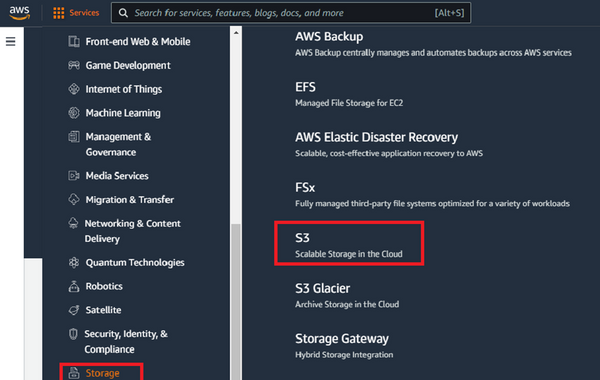Click the AWS Backup description text
The height and width of the screenshot is (380, 600).
click(x=433, y=53)
